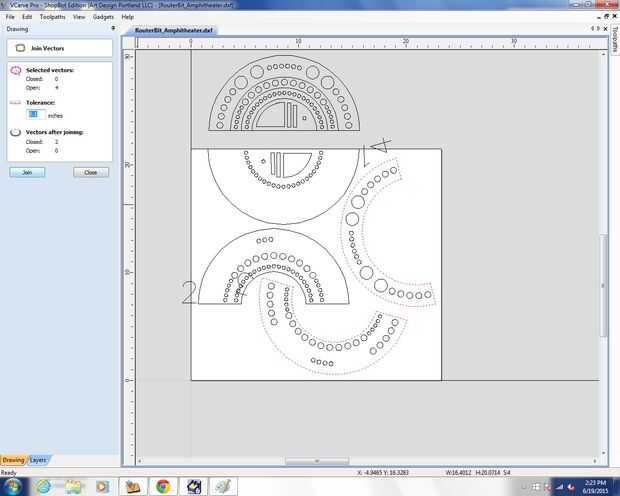
Task: Open the Gadgets menu
Action: pyautogui.click(x=103, y=17)
